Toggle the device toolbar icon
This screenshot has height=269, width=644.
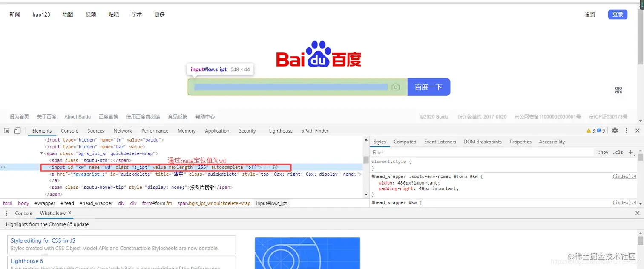point(17,130)
